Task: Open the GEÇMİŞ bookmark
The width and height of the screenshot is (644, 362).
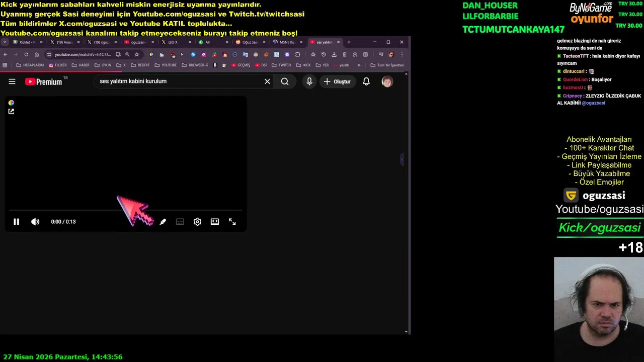Action: [241, 65]
